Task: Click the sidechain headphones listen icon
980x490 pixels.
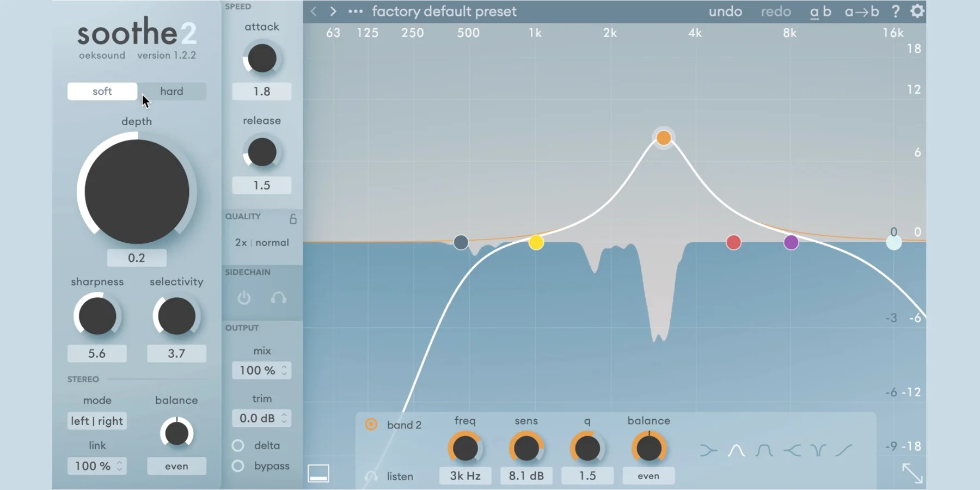Action: click(x=278, y=298)
